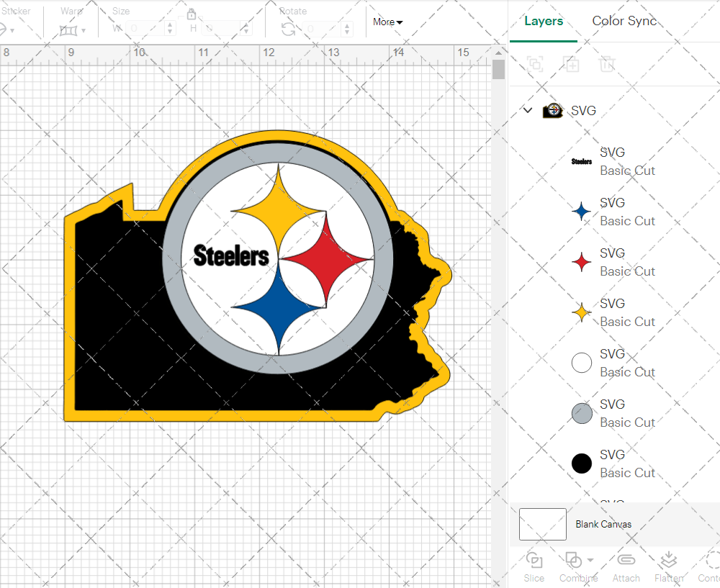720x588 pixels.
Task: Click the Blank Canvas color swatch
Action: coord(542,524)
